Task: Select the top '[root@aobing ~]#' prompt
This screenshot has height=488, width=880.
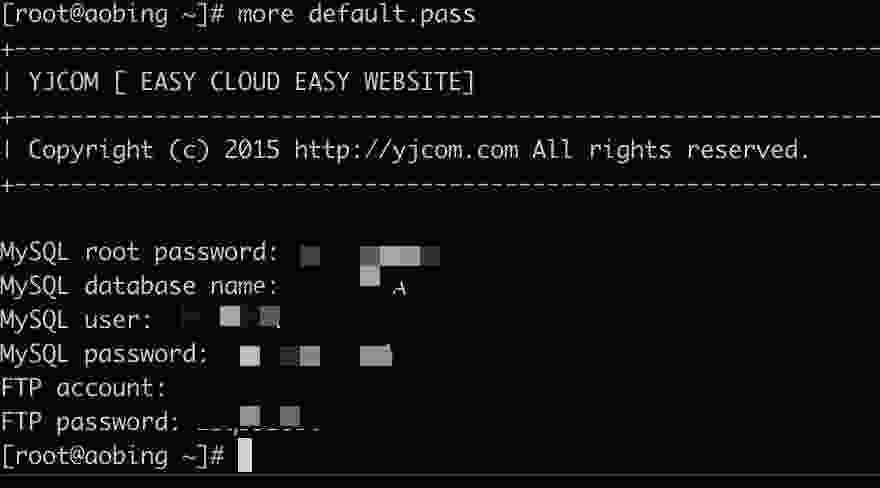Action: 113,15
